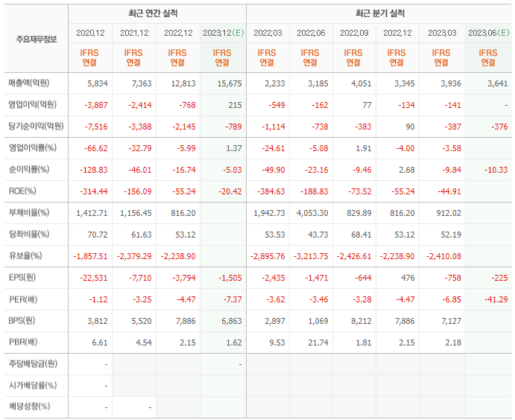This screenshot has height=420, width=515.
Task: Click debt ratio value 1,412.71
Action: coord(92,213)
